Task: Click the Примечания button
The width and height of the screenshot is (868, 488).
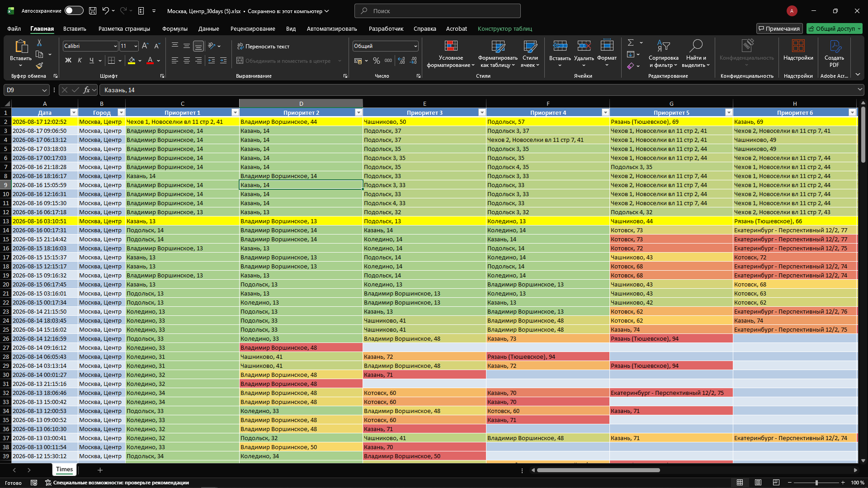Action: pos(779,28)
